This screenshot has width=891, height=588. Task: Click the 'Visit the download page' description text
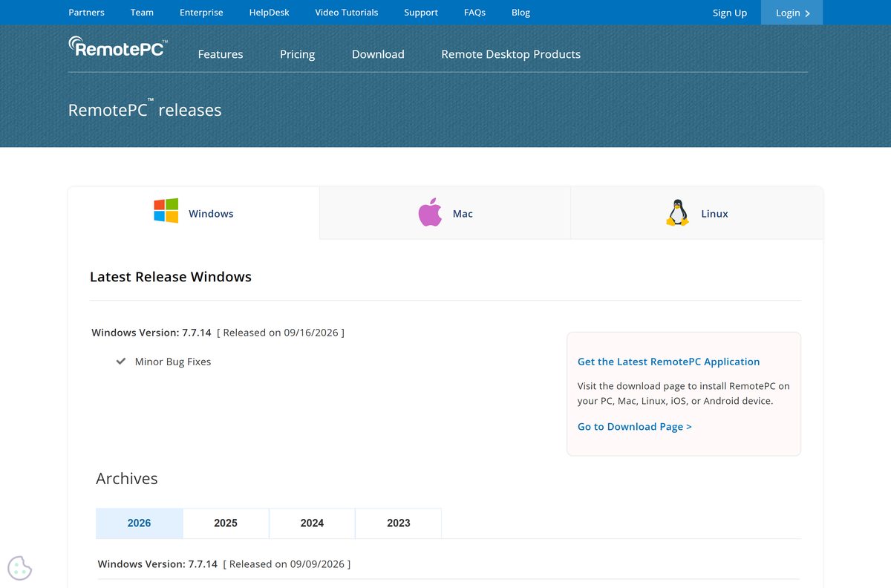pos(683,393)
